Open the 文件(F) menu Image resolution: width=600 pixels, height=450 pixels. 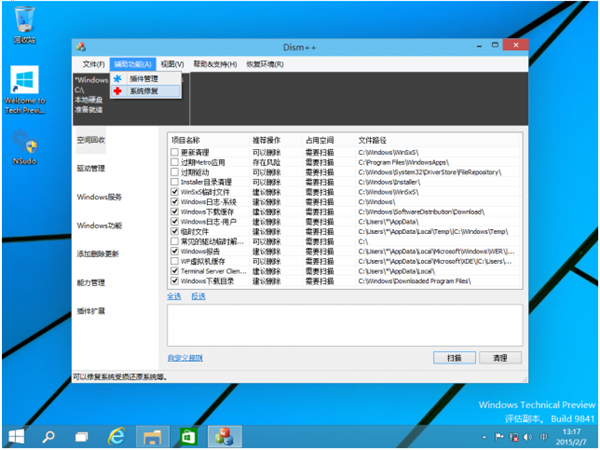pyautogui.click(x=93, y=64)
